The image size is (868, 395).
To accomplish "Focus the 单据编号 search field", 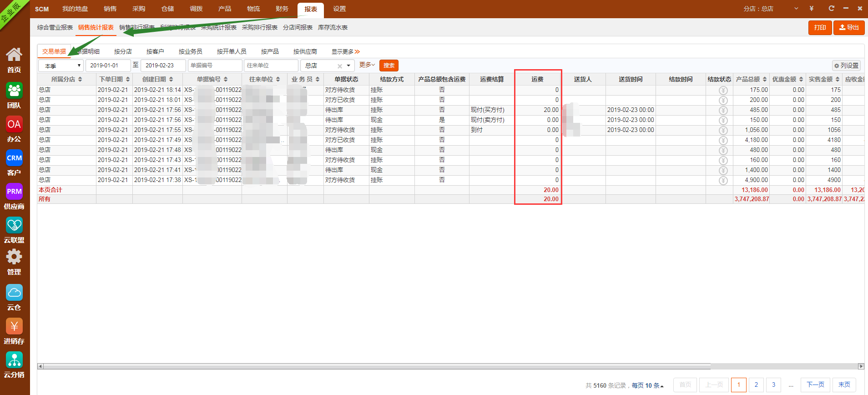I will (x=215, y=66).
